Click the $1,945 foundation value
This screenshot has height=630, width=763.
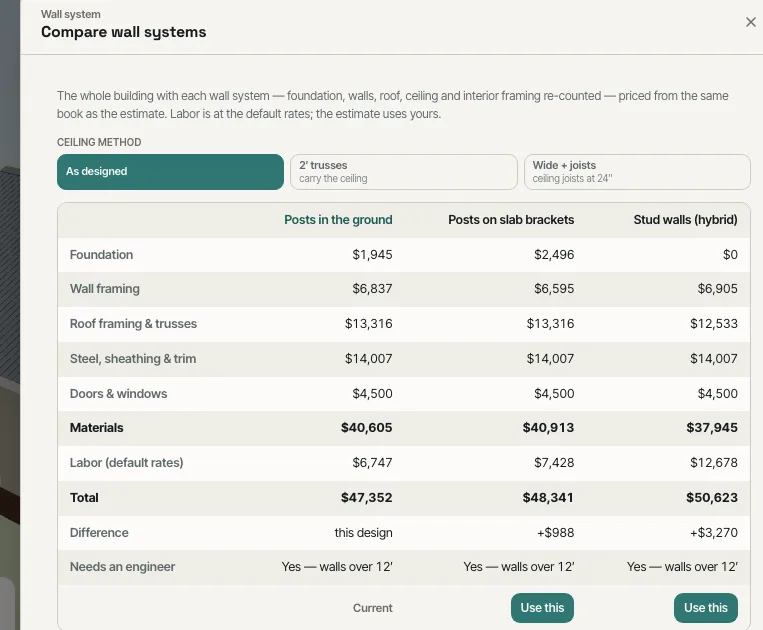[x=372, y=254]
